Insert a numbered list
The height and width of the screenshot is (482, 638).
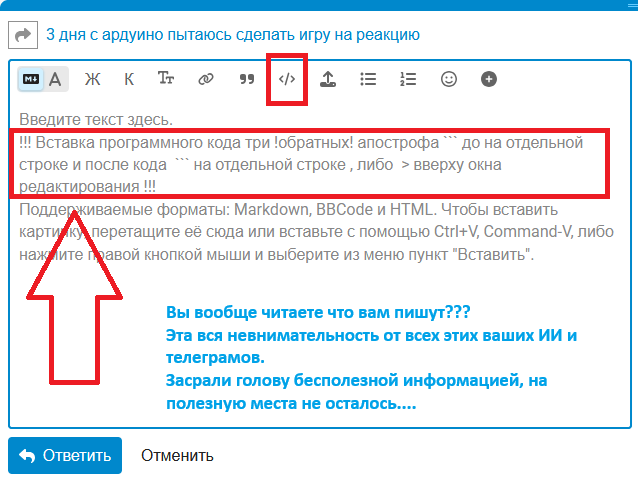[x=408, y=79]
